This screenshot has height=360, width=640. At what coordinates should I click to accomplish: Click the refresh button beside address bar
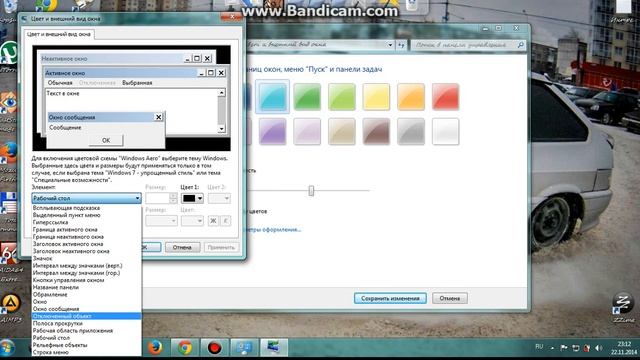point(401,45)
